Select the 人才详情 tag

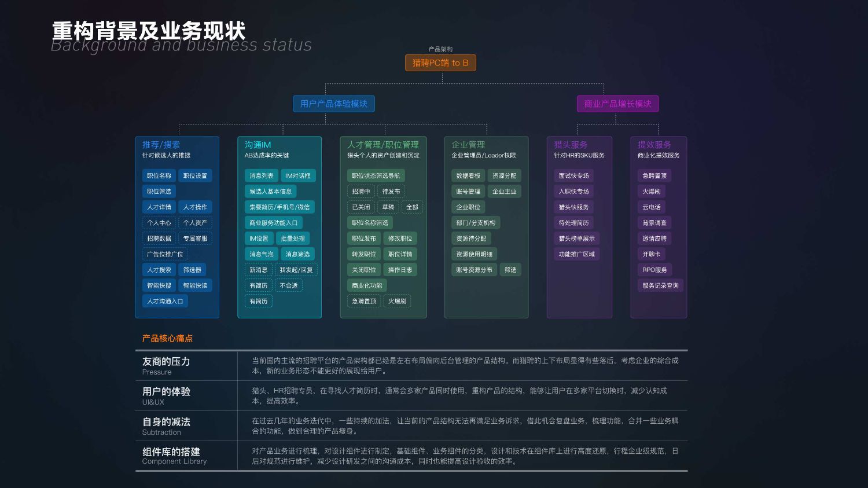click(159, 207)
